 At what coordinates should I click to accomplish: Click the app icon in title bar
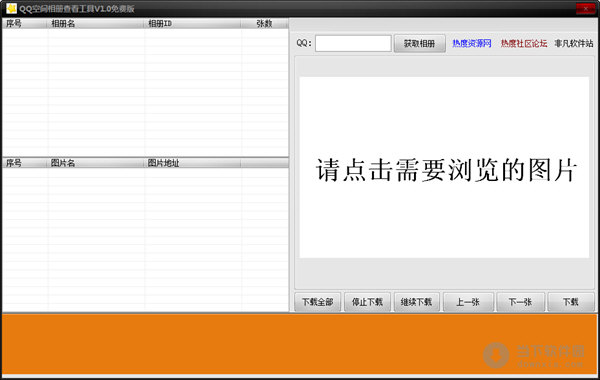(x=11, y=8)
